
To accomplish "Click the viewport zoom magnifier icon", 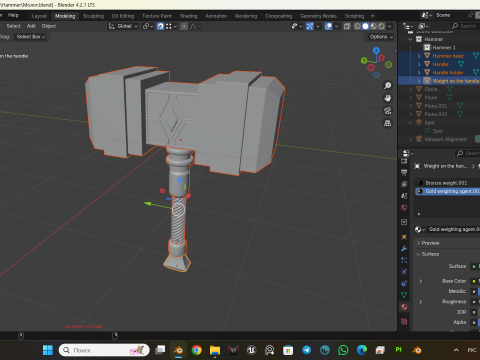I will tap(387, 86).
